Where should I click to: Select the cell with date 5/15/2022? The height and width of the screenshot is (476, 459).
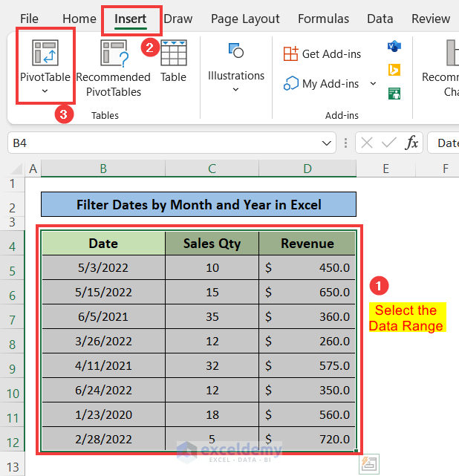[x=103, y=292]
